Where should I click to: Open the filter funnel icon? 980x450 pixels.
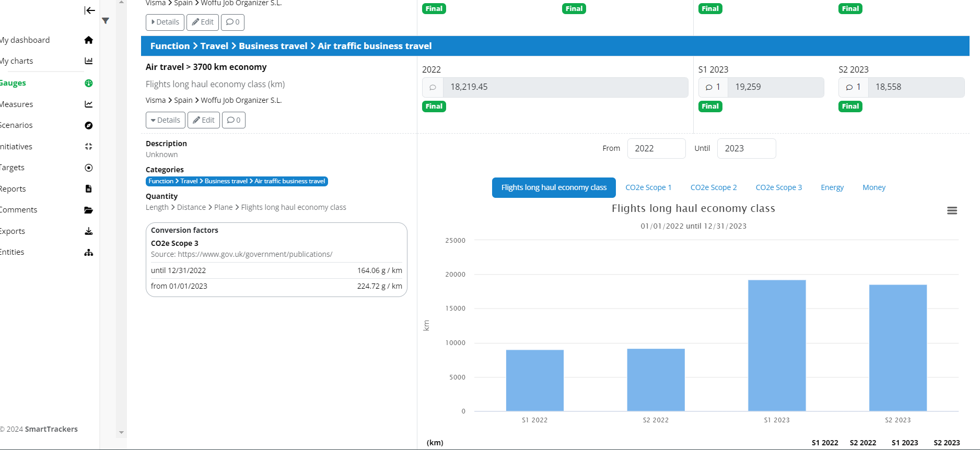tap(106, 21)
